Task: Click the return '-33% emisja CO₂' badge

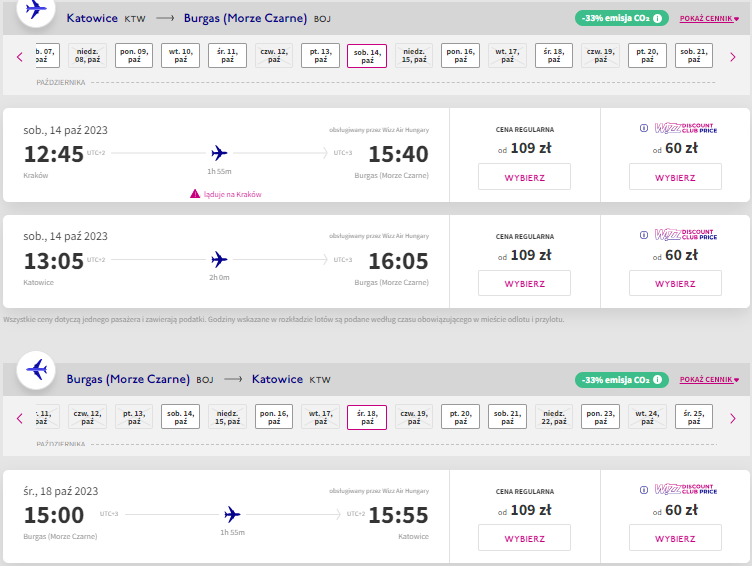Action: [x=622, y=379]
